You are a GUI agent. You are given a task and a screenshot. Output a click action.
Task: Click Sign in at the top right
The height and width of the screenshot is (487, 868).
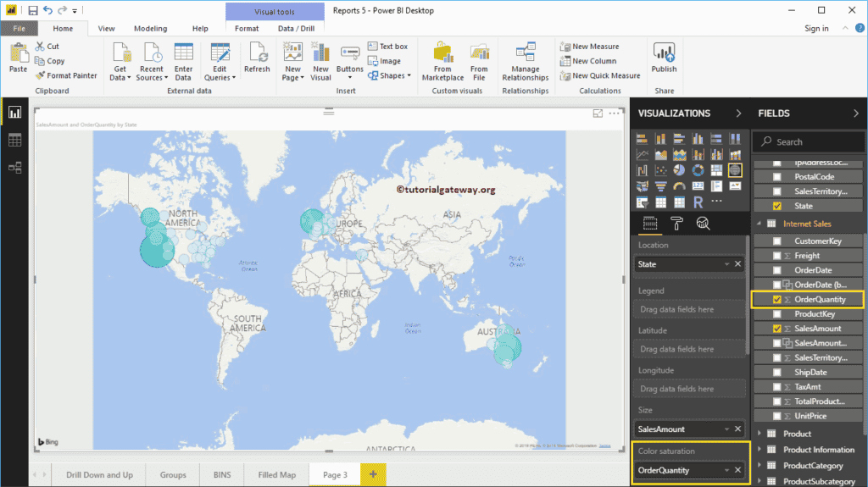click(x=816, y=28)
